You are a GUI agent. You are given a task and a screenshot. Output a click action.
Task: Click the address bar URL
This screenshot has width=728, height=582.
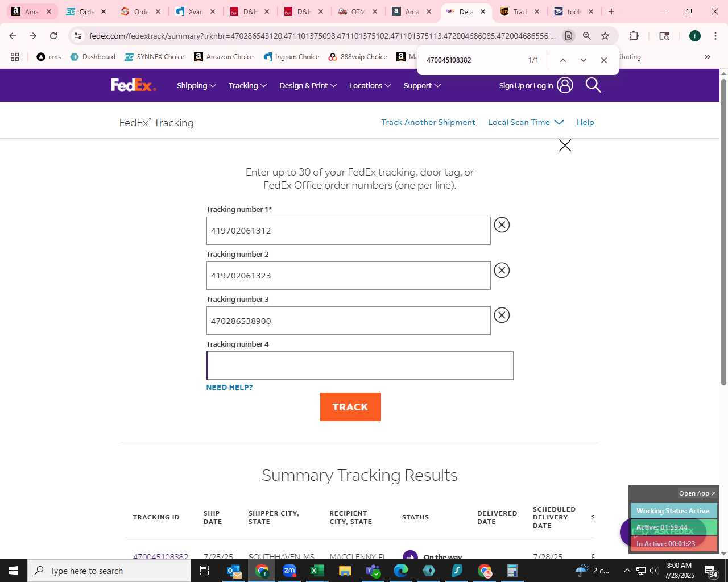pyautogui.click(x=322, y=36)
